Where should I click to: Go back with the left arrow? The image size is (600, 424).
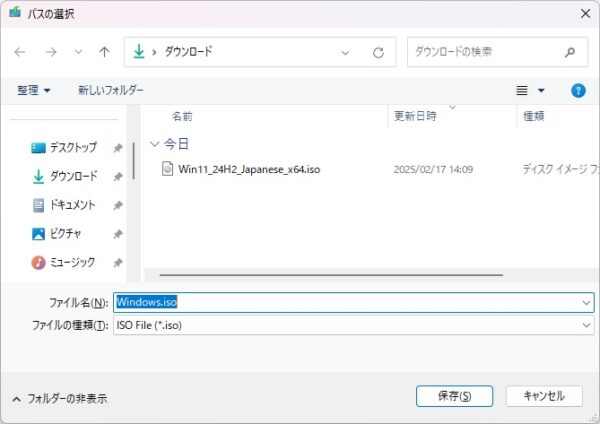click(x=20, y=52)
